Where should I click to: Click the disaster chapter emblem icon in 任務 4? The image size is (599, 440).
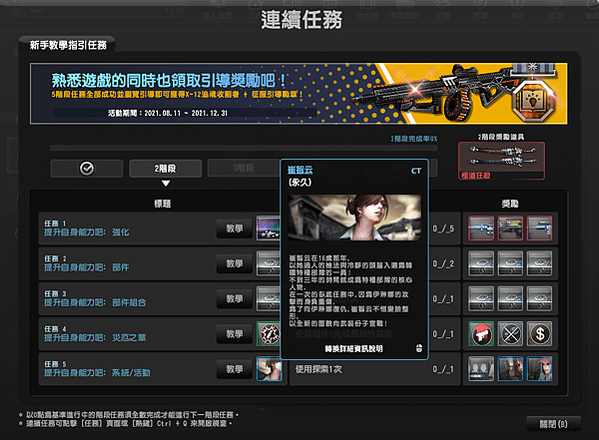tap(269, 333)
